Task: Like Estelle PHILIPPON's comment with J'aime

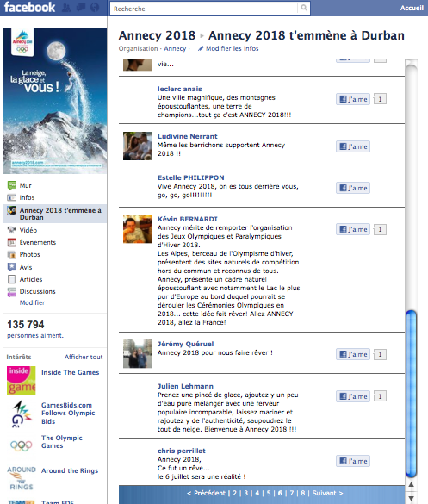Action: click(x=353, y=188)
